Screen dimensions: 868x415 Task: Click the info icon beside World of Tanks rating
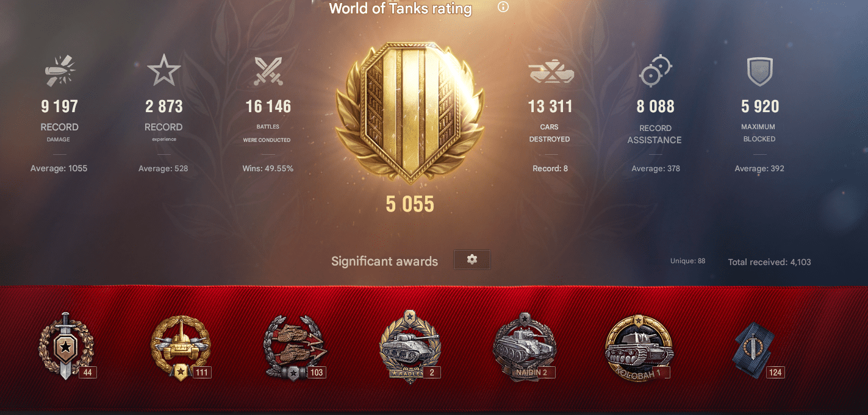tap(503, 7)
